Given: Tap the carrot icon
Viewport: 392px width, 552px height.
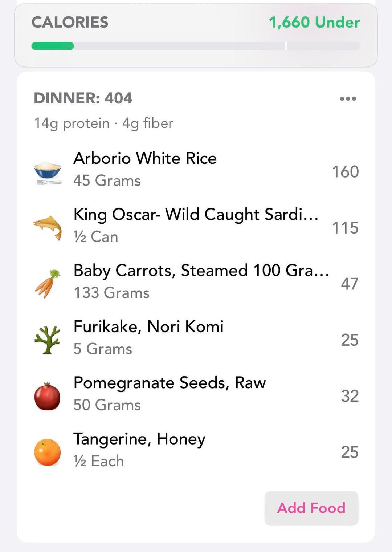Looking at the screenshot, I should [48, 283].
